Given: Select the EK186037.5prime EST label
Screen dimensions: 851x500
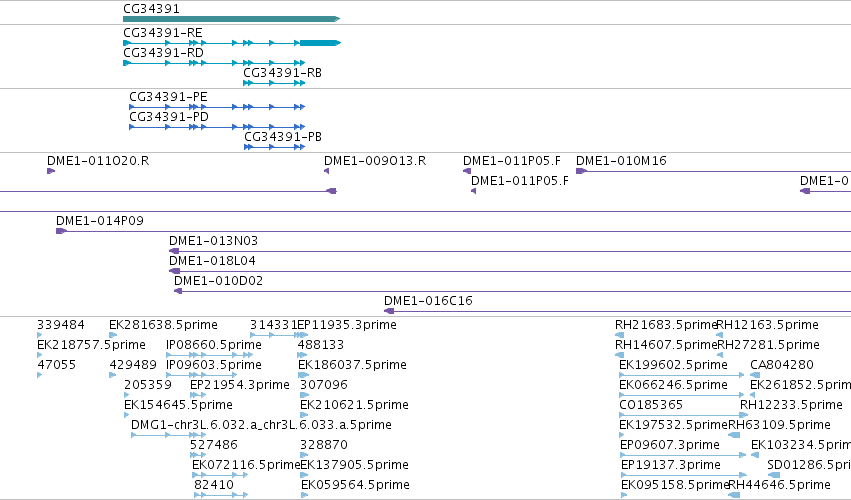Looking at the screenshot, I should [x=352, y=365].
